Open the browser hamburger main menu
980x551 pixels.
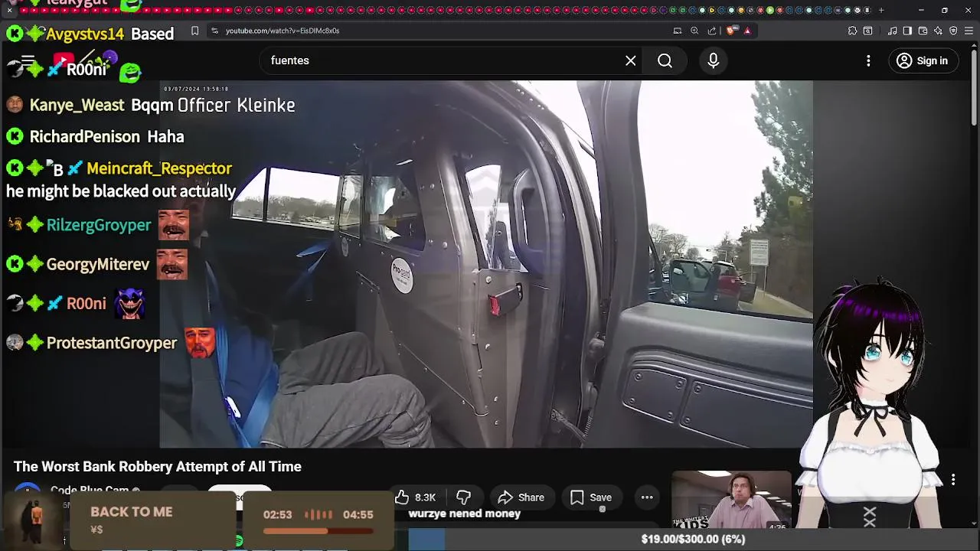tap(969, 31)
